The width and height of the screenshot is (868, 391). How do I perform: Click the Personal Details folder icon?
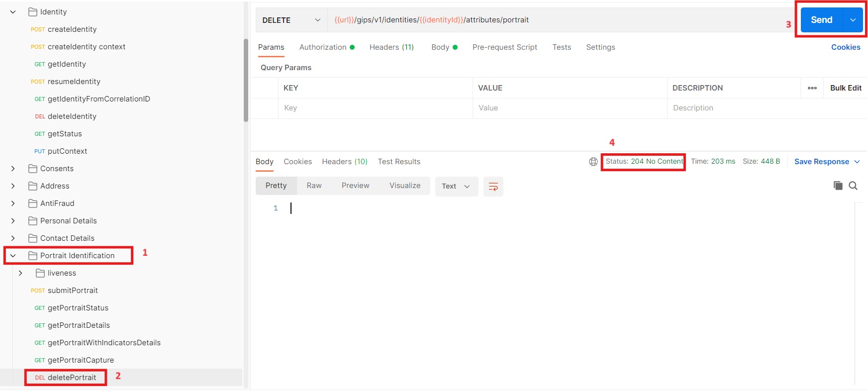coord(33,221)
